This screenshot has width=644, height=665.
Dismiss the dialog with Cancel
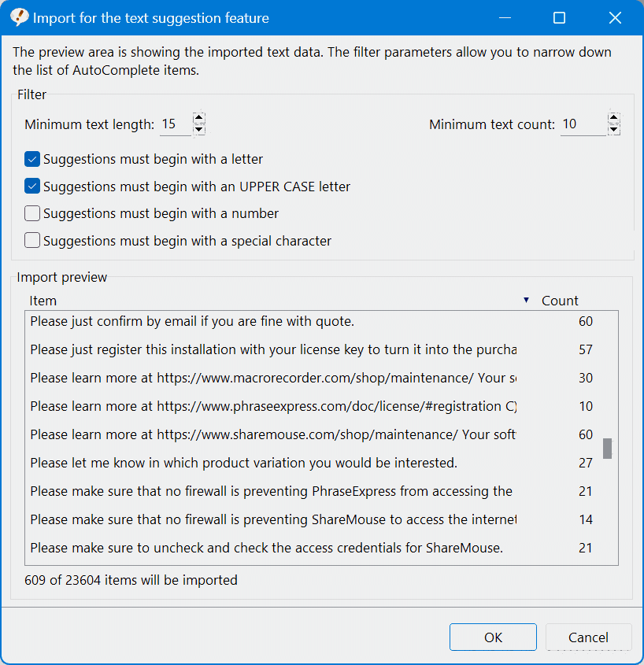pyautogui.click(x=588, y=637)
